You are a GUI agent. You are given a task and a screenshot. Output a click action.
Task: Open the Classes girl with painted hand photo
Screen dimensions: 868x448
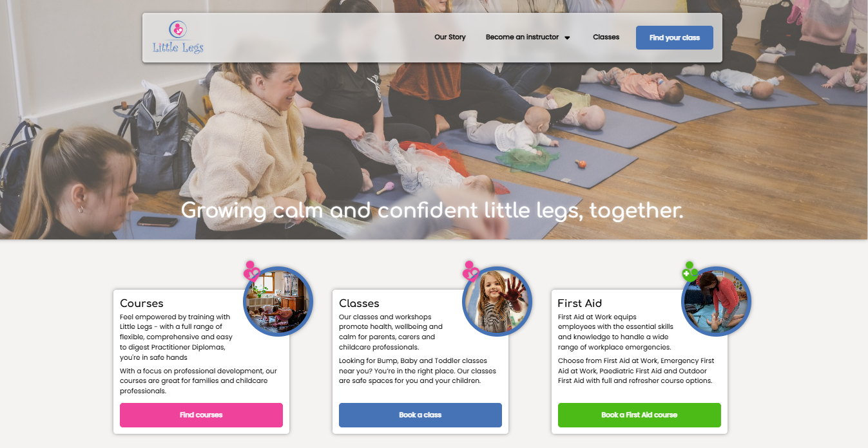(x=497, y=301)
